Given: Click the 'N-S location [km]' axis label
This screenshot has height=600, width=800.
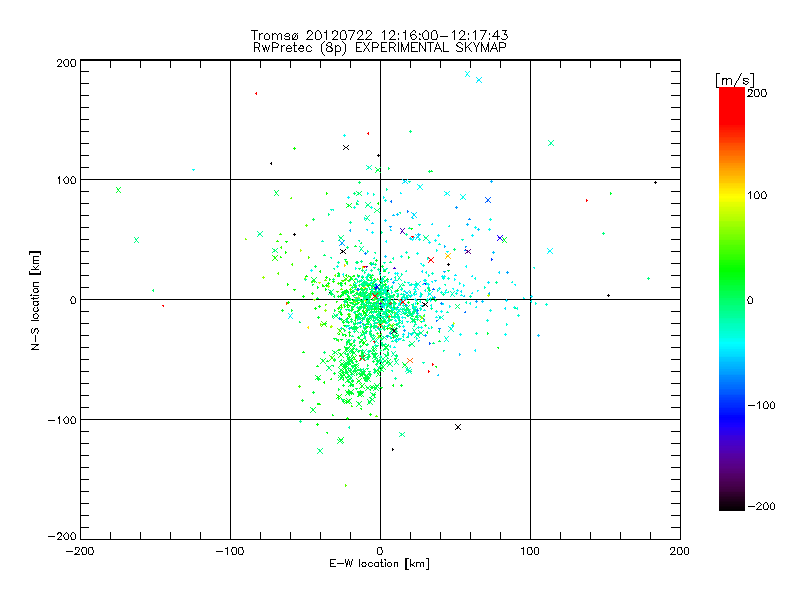Looking at the screenshot, I should [35, 301].
